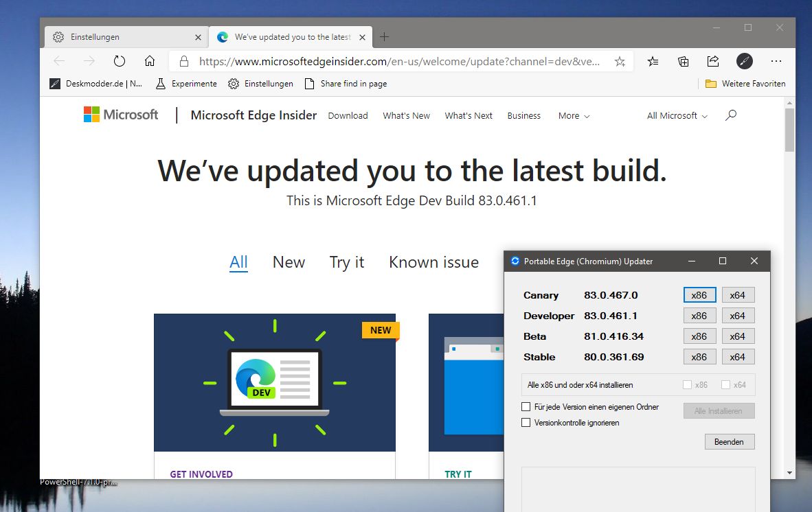Image resolution: width=812 pixels, height=512 pixels.
Task: Click x86 button for Canary
Action: pos(699,295)
